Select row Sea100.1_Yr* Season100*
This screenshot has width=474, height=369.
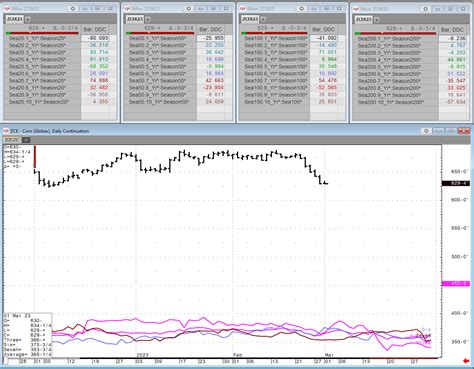(275, 38)
